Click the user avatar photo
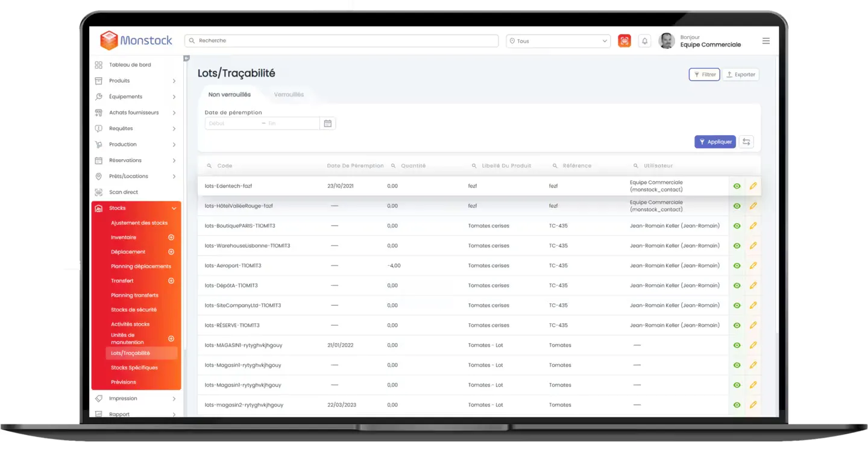This screenshot has height=457, width=868. click(x=667, y=41)
